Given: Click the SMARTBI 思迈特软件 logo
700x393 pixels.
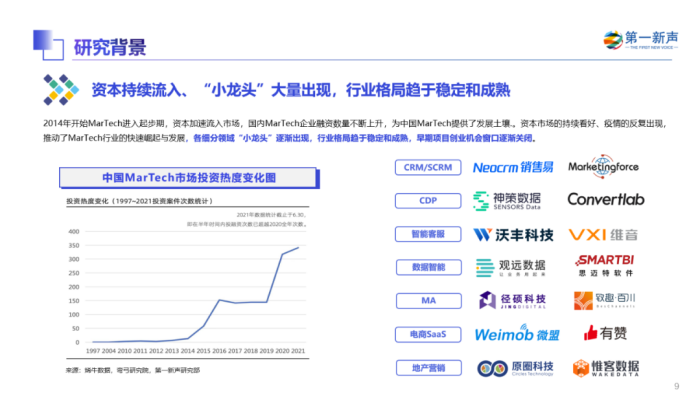Looking at the screenshot, I should coord(605,266).
